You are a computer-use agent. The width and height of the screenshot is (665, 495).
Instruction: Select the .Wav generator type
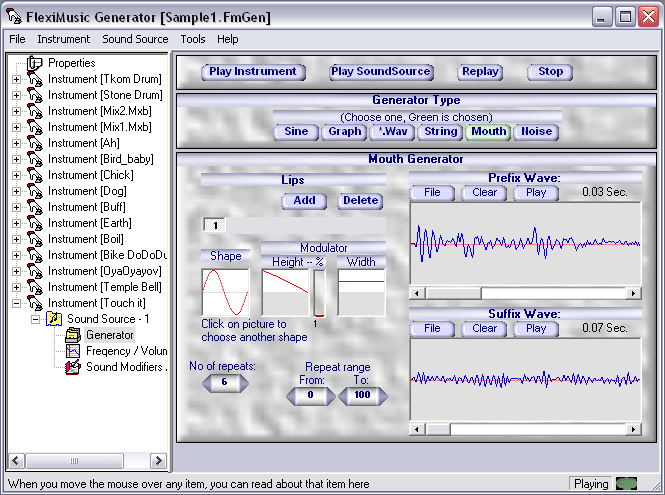(x=392, y=131)
